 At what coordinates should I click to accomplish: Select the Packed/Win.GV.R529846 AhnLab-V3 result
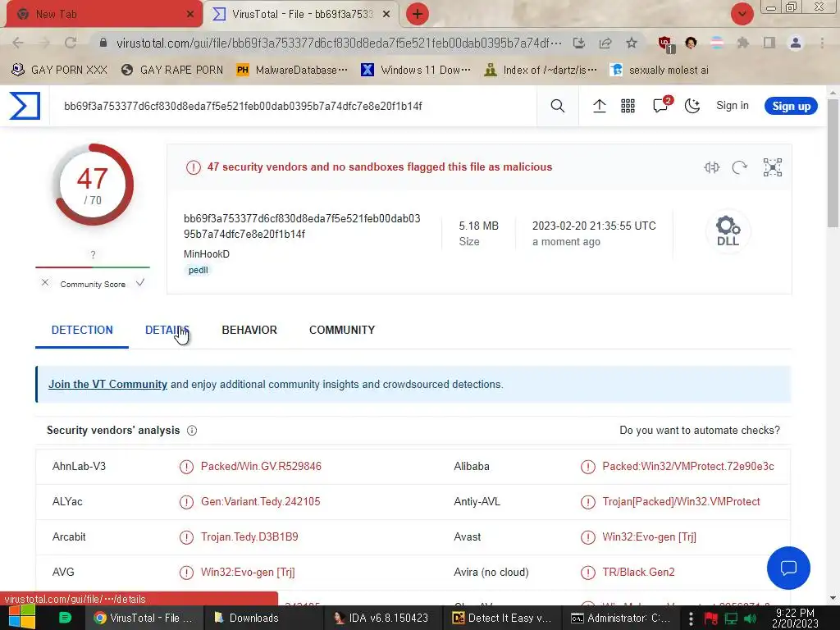[x=261, y=466]
